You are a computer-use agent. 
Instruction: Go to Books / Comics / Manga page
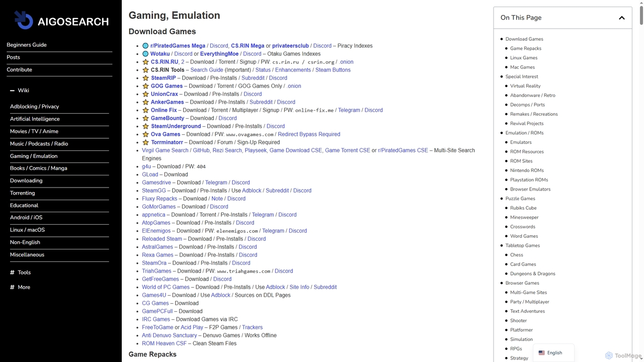[x=38, y=168]
